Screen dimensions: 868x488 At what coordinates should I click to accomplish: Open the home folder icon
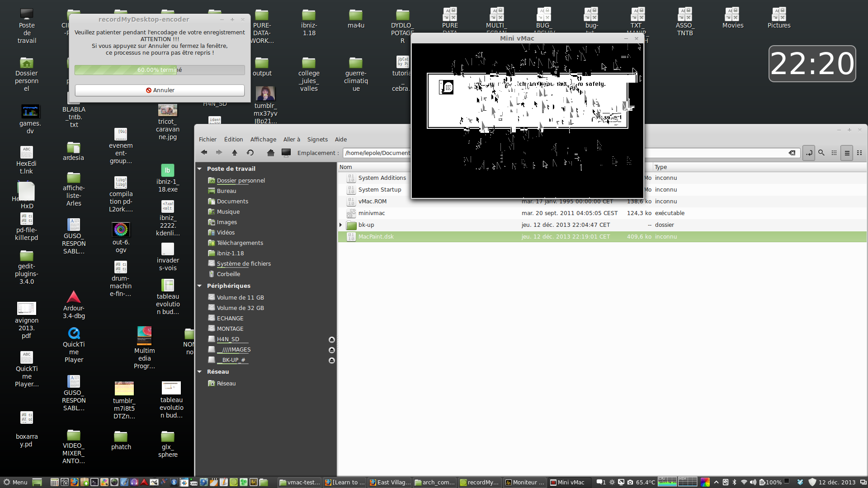tap(270, 153)
